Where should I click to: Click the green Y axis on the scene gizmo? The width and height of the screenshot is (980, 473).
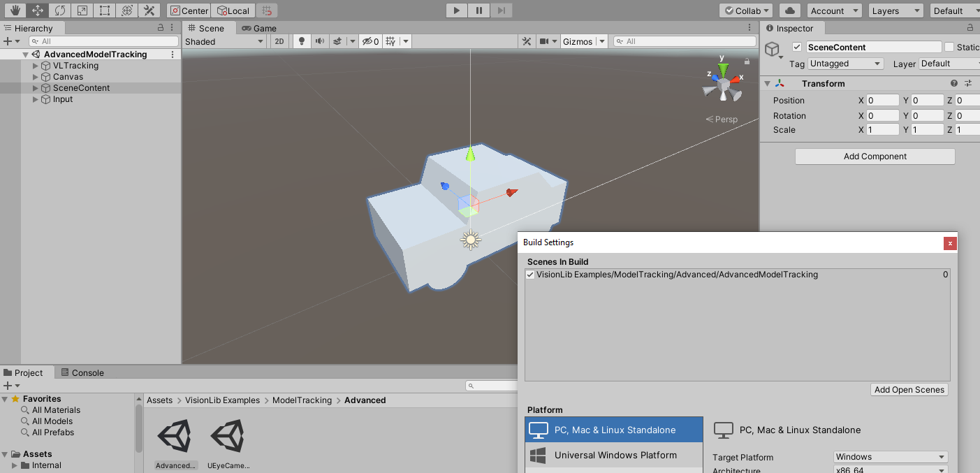[x=724, y=70]
